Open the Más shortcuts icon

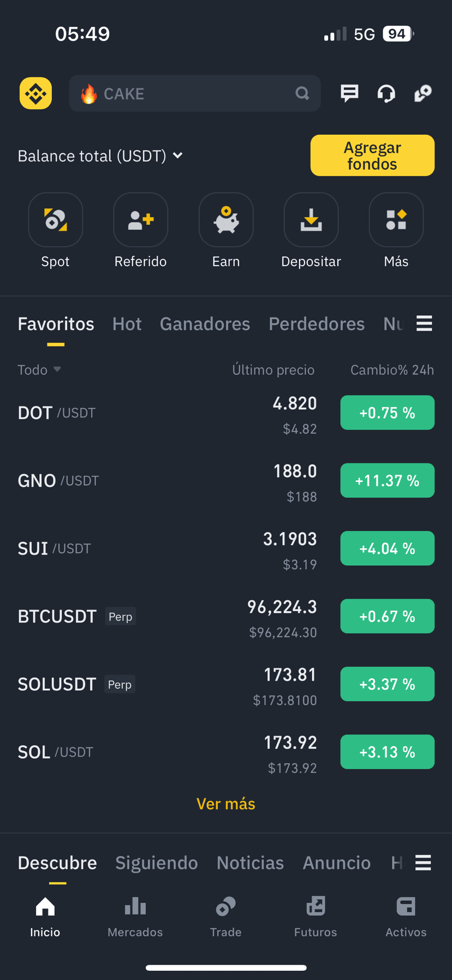pos(396,220)
